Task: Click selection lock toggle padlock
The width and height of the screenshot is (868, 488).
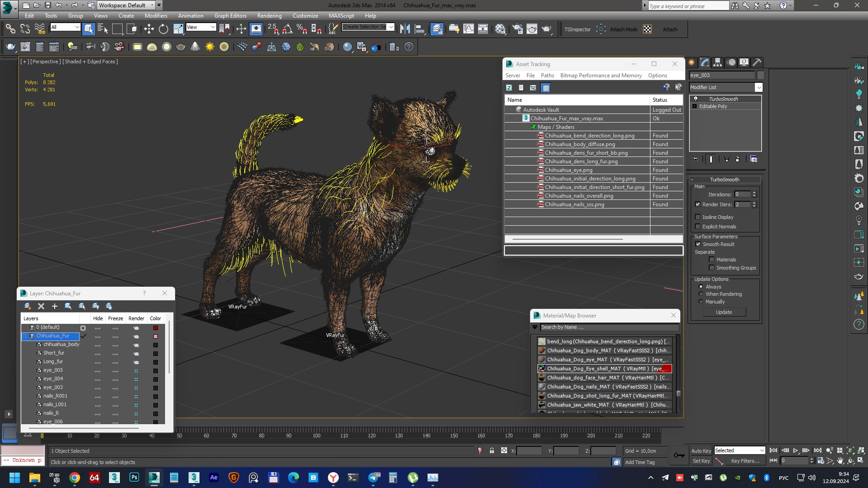Action: pyautogui.click(x=492, y=450)
